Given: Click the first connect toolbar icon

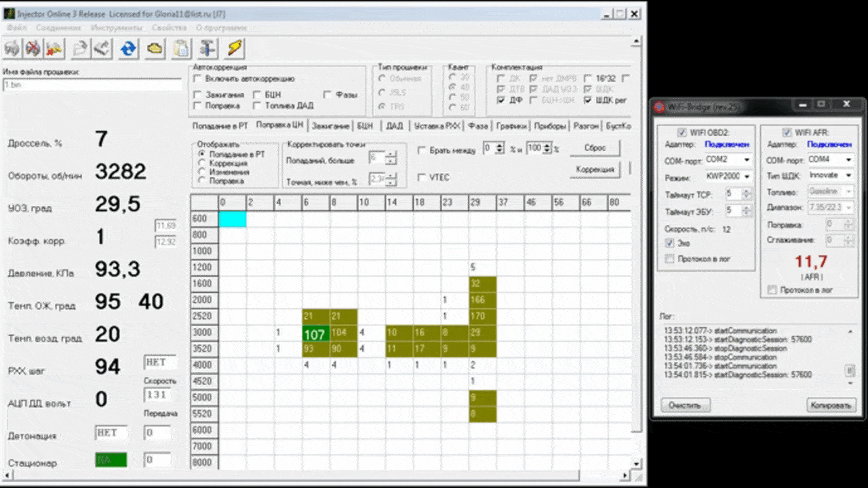Looking at the screenshot, I should 12,48.
